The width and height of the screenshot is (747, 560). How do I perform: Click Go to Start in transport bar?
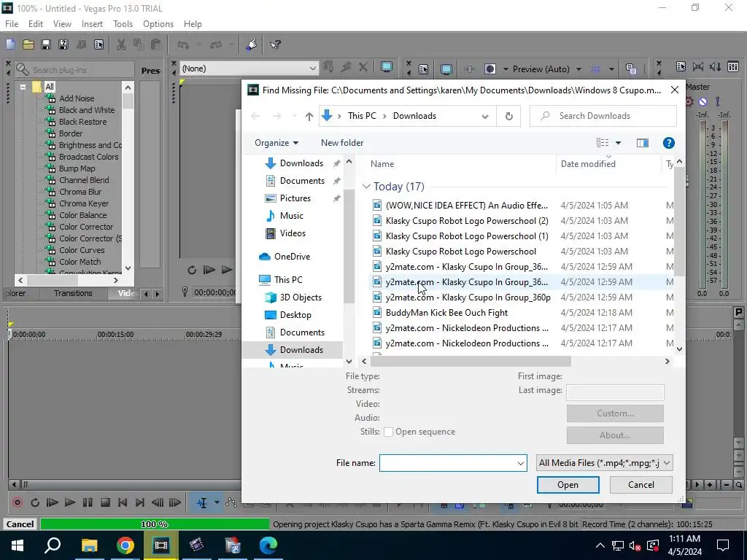click(123, 502)
